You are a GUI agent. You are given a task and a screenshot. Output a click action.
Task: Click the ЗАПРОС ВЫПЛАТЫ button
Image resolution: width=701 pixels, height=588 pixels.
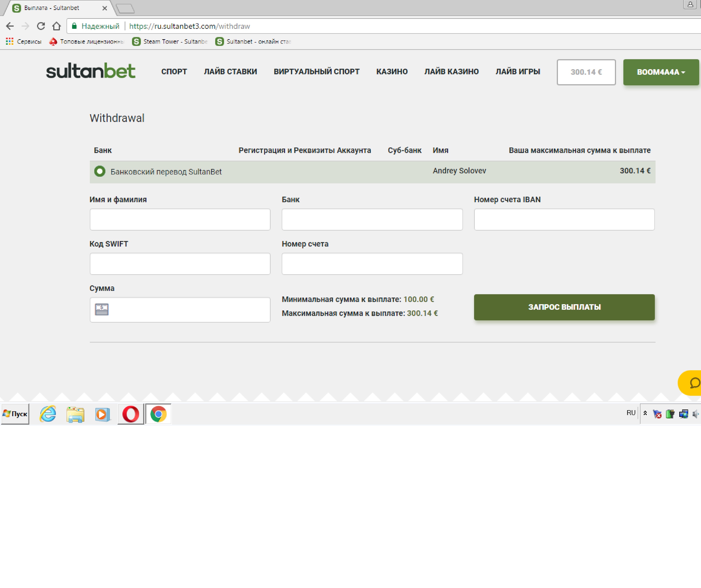(564, 307)
